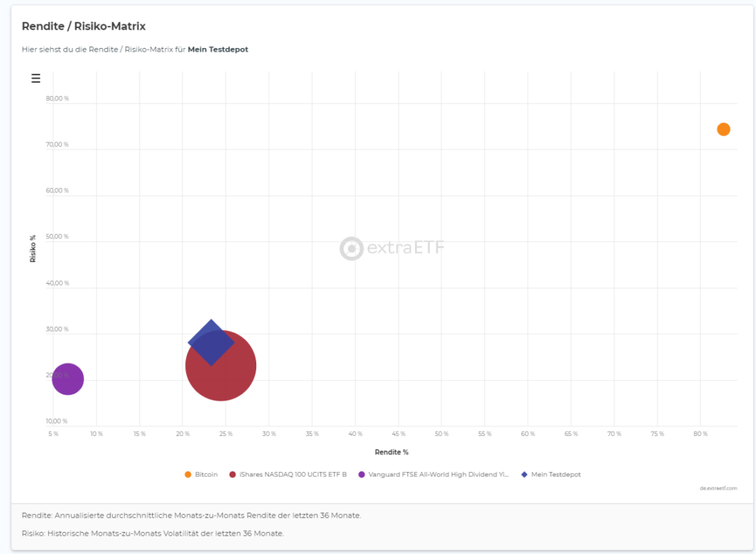This screenshot has width=756, height=554.
Task: Toggle Bitcoin series in legend
Action: pos(201,474)
